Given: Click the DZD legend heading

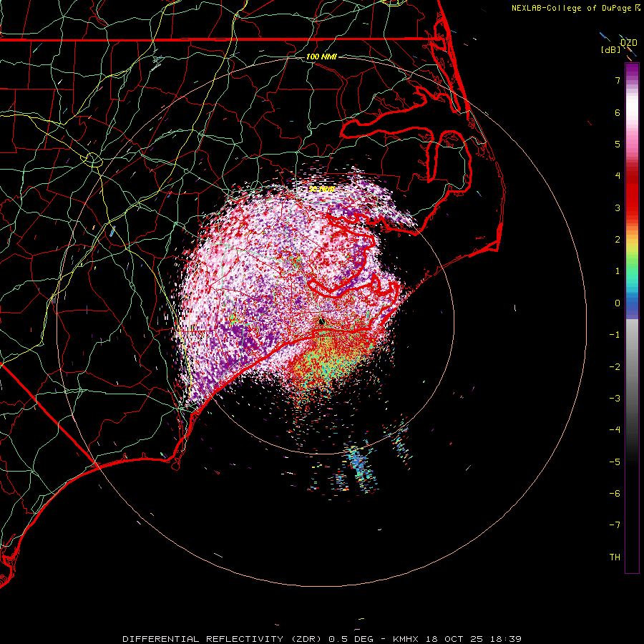Looking at the screenshot, I should (629, 43).
